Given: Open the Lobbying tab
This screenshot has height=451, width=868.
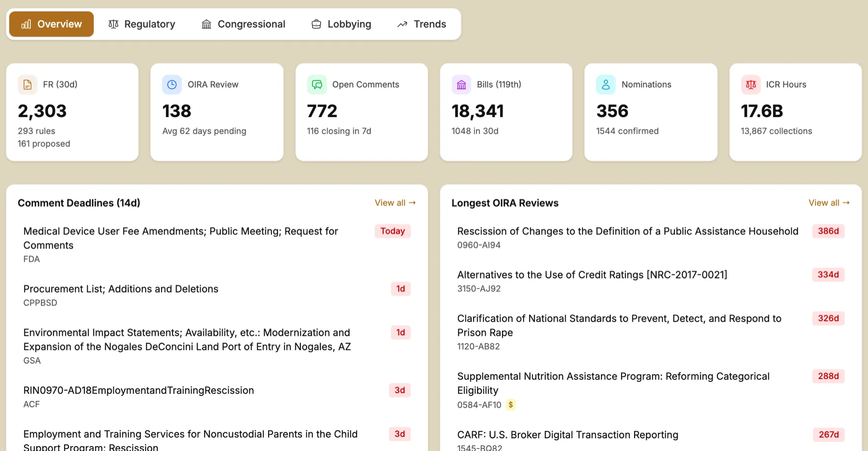Looking at the screenshot, I should 341,24.
